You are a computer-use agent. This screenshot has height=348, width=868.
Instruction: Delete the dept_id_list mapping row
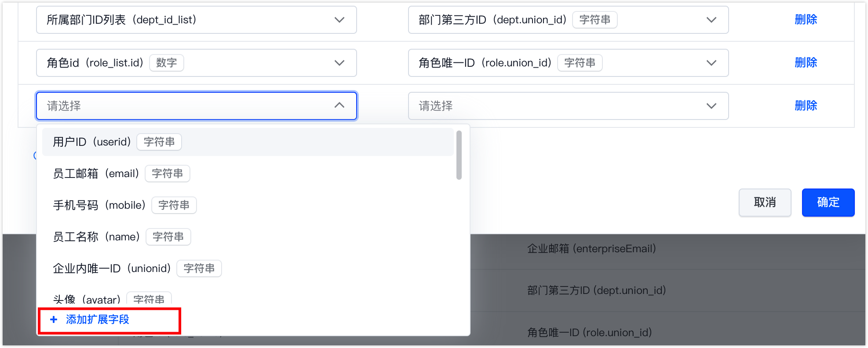[x=806, y=20]
